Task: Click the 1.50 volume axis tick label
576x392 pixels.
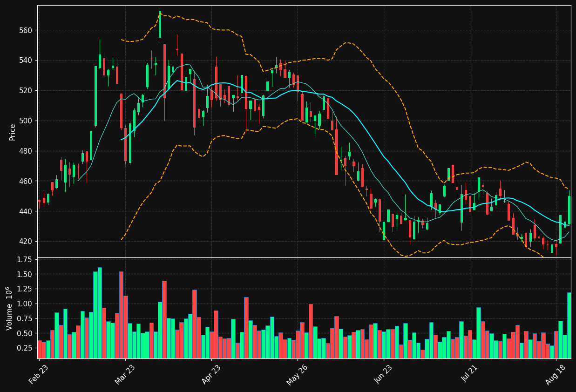Action: 25,275
